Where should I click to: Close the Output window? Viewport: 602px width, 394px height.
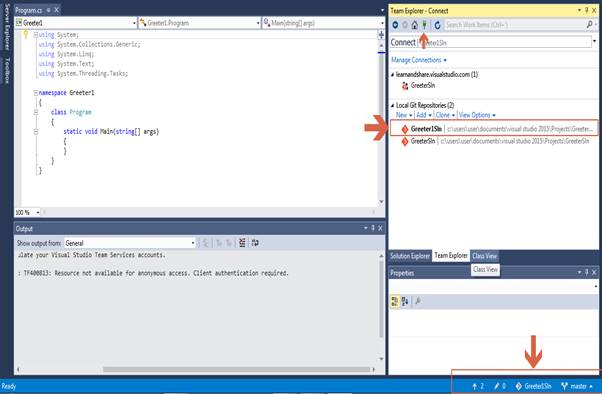tap(380, 228)
